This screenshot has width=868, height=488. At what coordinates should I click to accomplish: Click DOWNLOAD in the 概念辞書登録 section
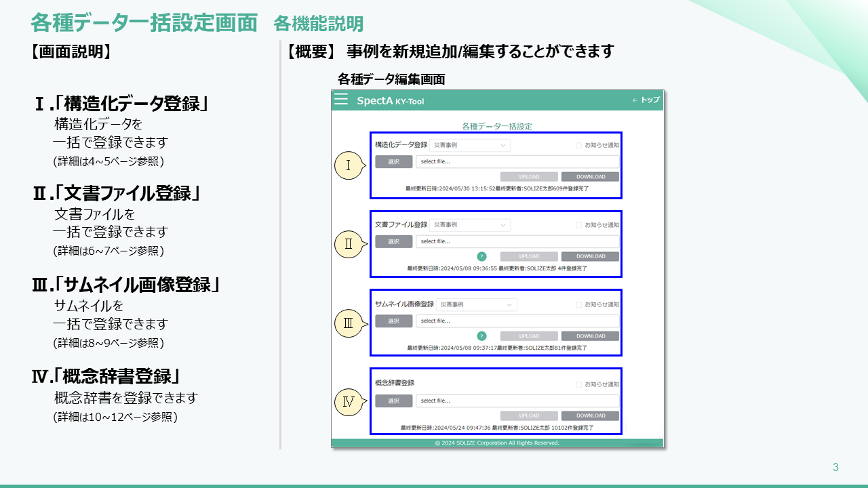tap(590, 415)
